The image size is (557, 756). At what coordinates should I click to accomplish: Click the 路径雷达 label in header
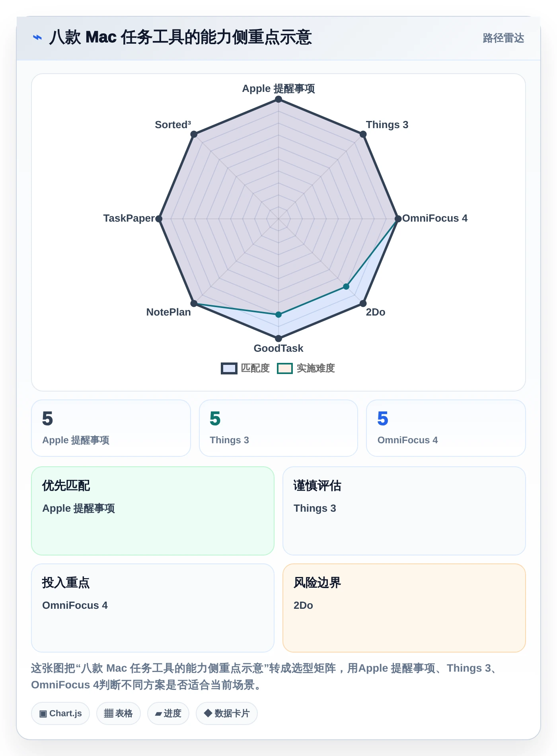pyautogui.click(x=503, y=38)
